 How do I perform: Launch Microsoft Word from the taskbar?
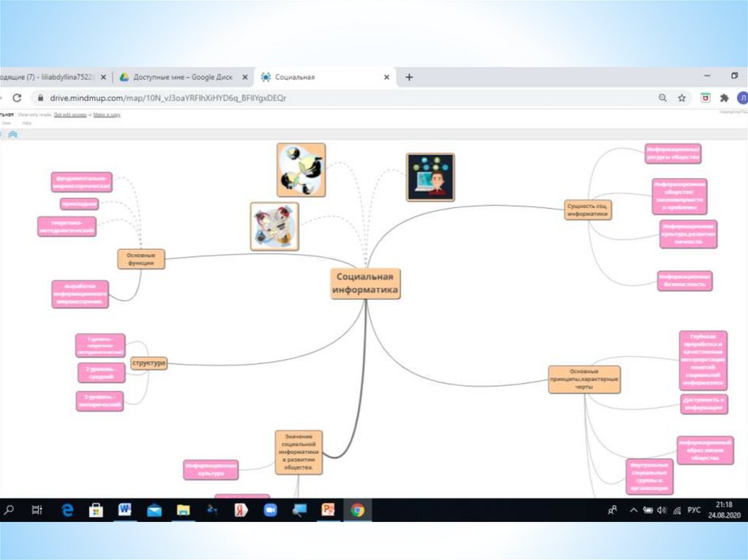tap(124, 510)
